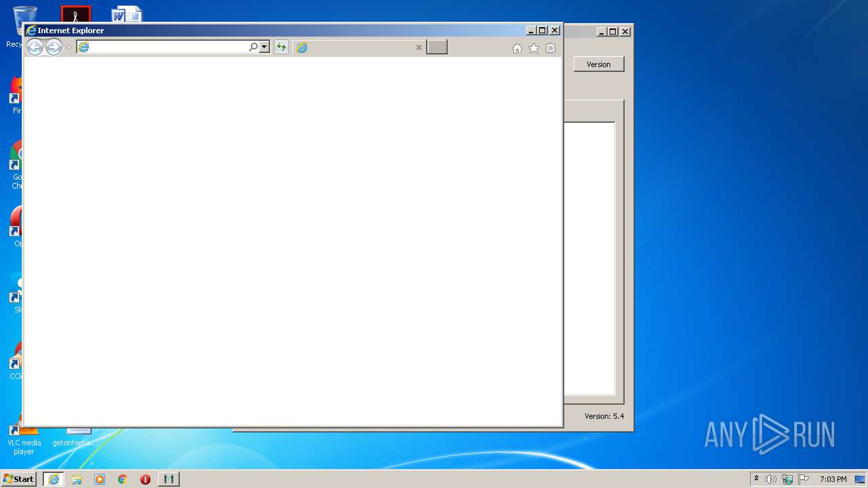The image size is (868, 488).
Task: Maximize the background application window
Action: 612,31
